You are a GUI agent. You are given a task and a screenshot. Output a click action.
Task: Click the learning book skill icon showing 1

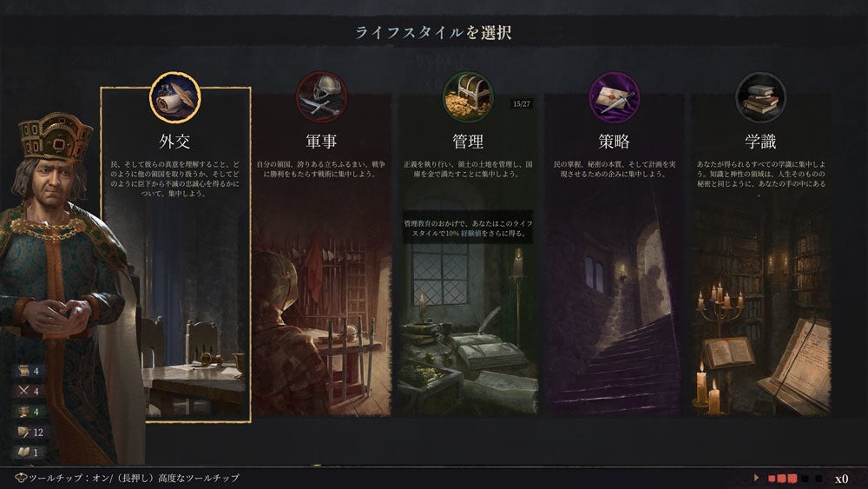23,452
